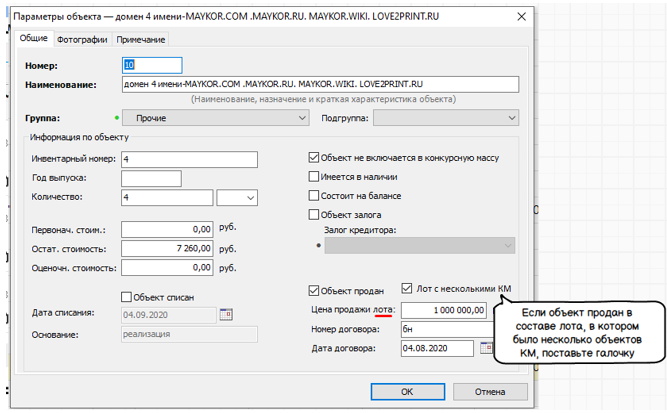Open calendar picker for Дата договора

[486, 348]
